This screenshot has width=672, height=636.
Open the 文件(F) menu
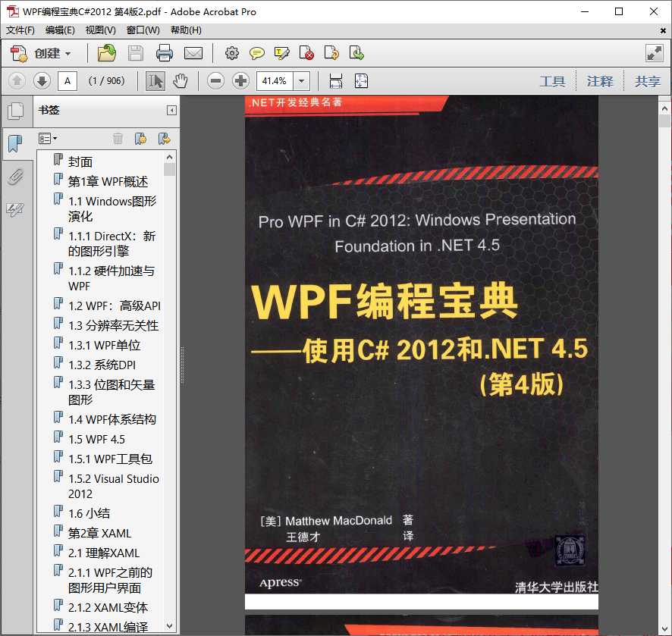click(20, 30)
